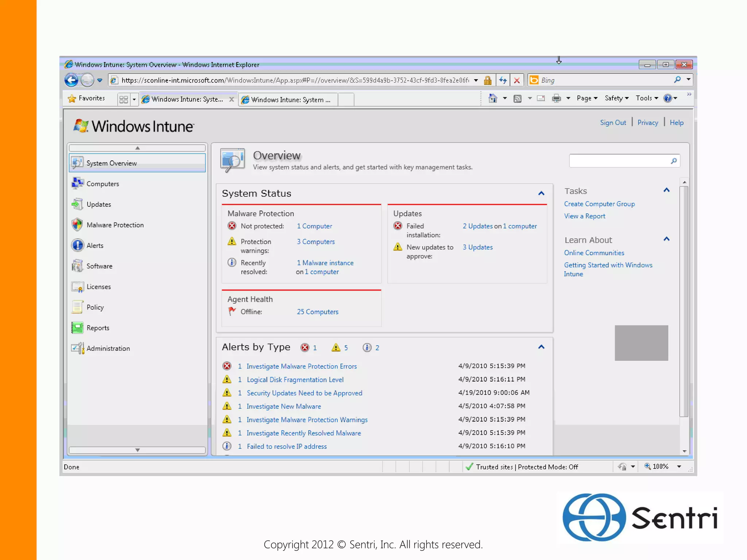
Task: Open the Tools menu in IE
Action: point(646,98)
